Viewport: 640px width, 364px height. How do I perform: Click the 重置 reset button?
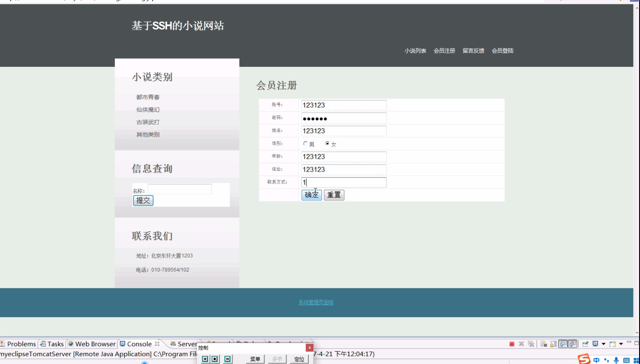click(334, 195)
